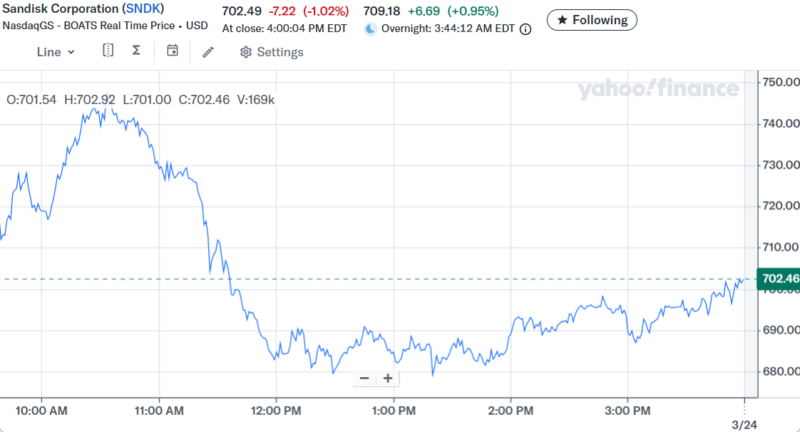Open the Line chart type dropdown

pos(55,52)
